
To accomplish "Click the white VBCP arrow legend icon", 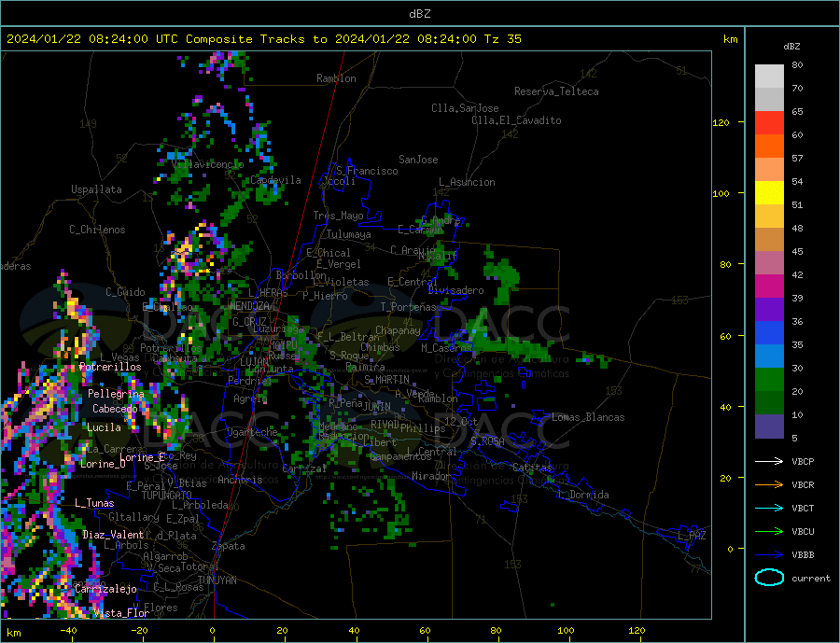I will (769, 461).
